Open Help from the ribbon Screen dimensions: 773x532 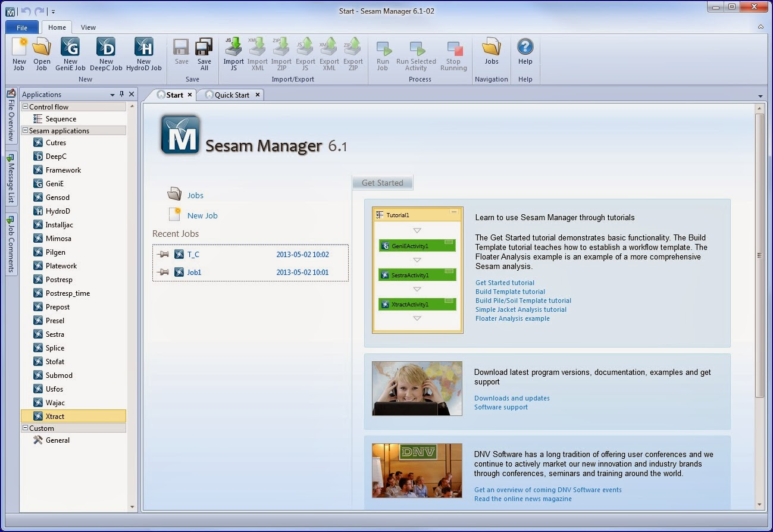pyautogui.click(x=525, y=51)
